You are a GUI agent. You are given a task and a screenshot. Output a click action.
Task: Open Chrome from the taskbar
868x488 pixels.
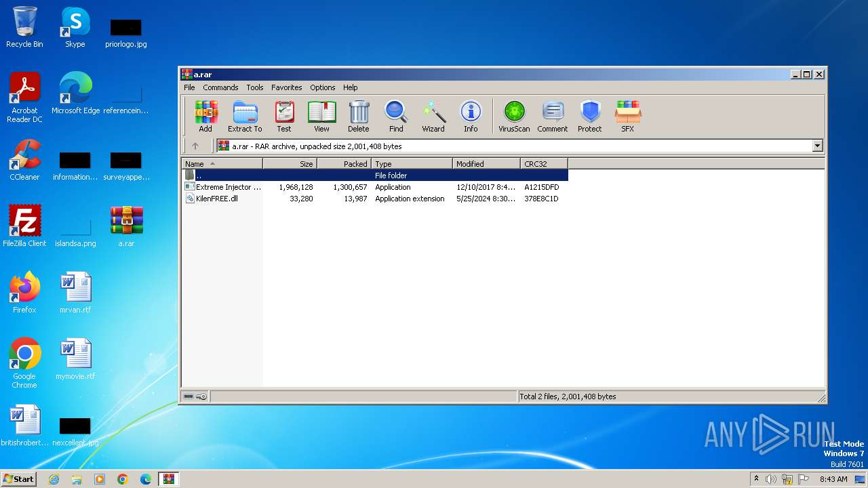point(123,479)
